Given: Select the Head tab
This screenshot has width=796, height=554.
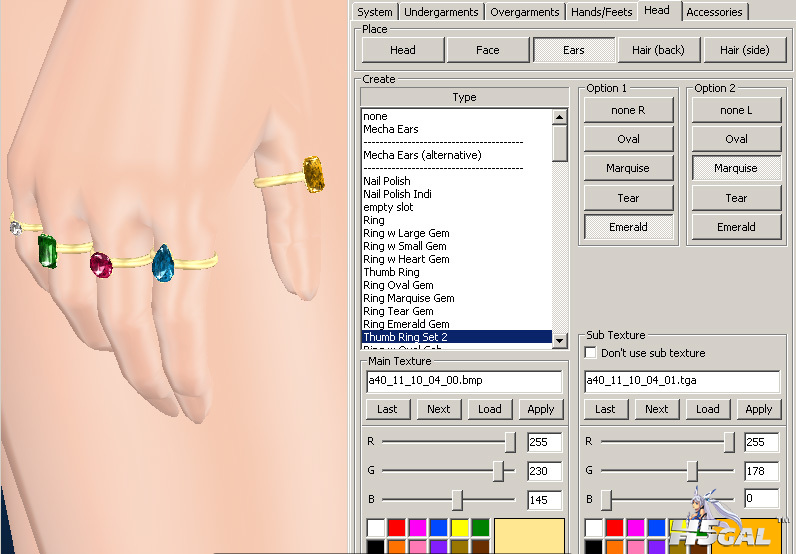Looking at the screenshot, I should coord(657,10).
